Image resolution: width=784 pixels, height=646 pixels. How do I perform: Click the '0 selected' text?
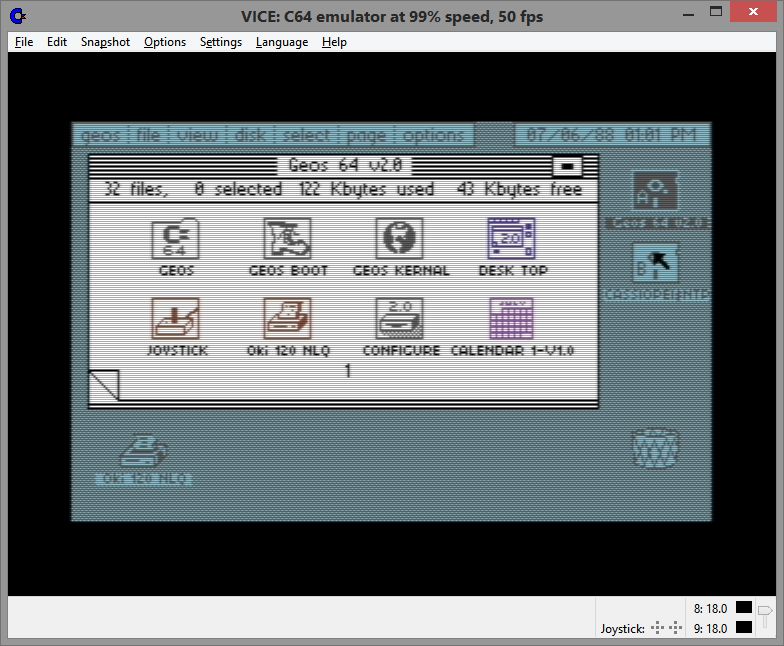coord(238,189)
